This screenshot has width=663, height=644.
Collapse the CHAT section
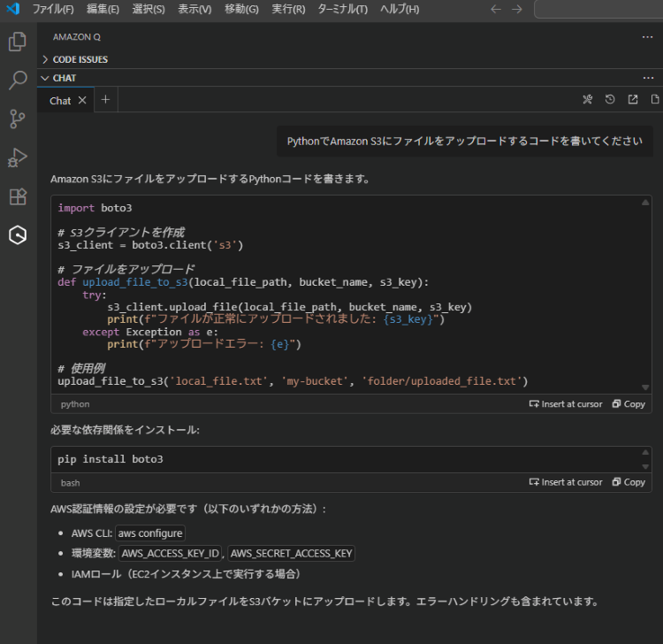tap(64, 78)
